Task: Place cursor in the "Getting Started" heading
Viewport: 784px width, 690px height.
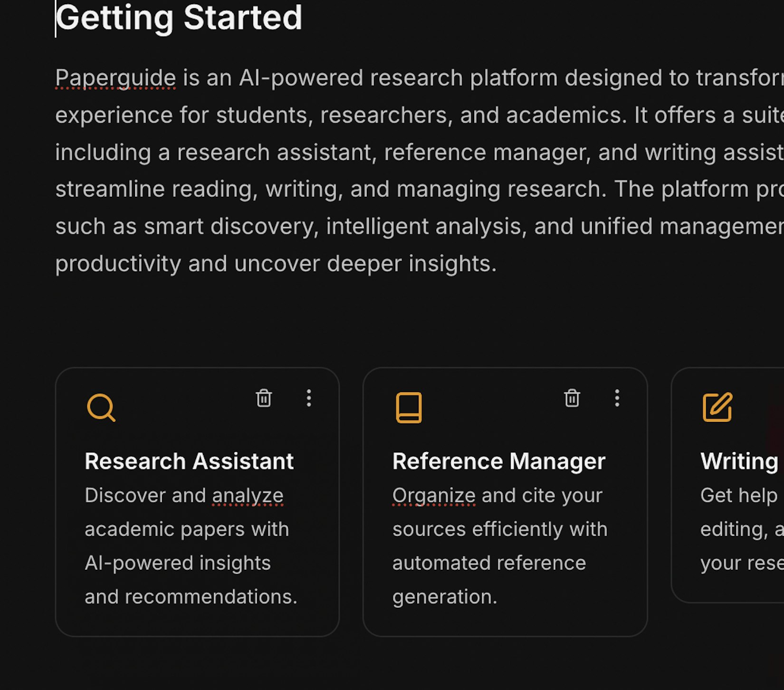Action: [x=179, y=18]
